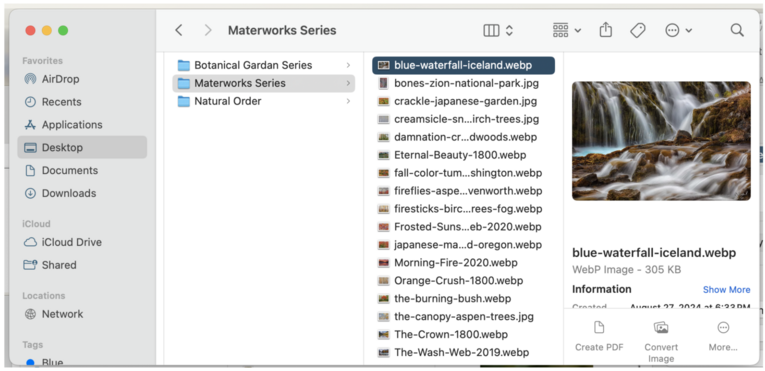Click thumbnail icon of The-Crown-1800.webp

point(383,334)
